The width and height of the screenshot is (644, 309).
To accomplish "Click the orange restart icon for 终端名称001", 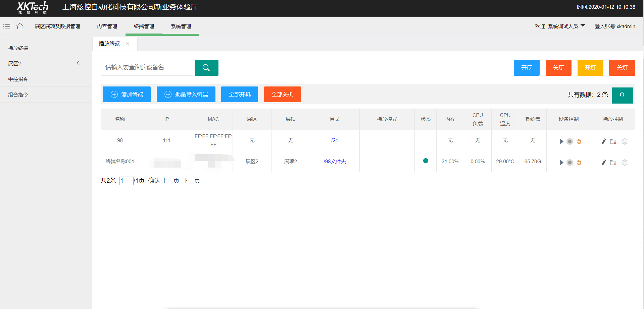I will click(579, 163).
